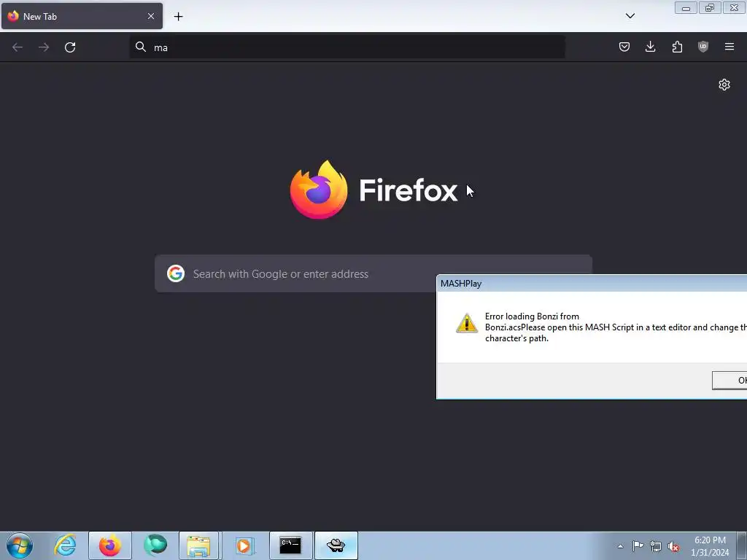Viewport: 747px width, 560px height.
Task: Show hidden tray icons arrow
Action: click(620, 546)
